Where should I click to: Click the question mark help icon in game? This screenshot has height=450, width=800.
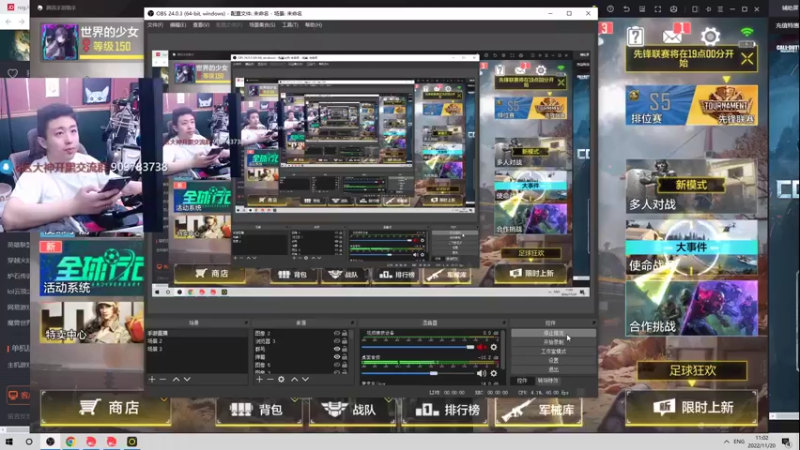635,36
